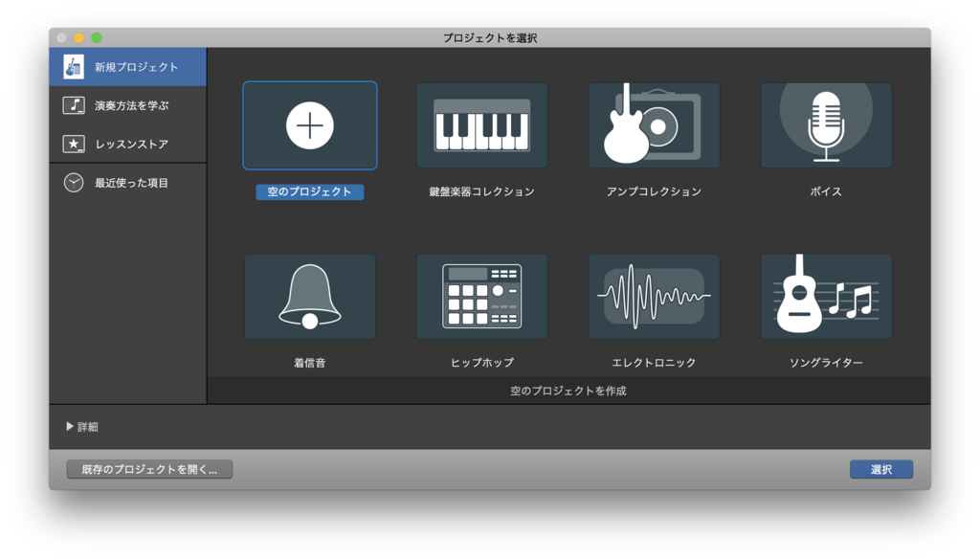
Task: Choose the 鍵盤楽器コレクション keyboard icon
Action: tap(482, 125)
